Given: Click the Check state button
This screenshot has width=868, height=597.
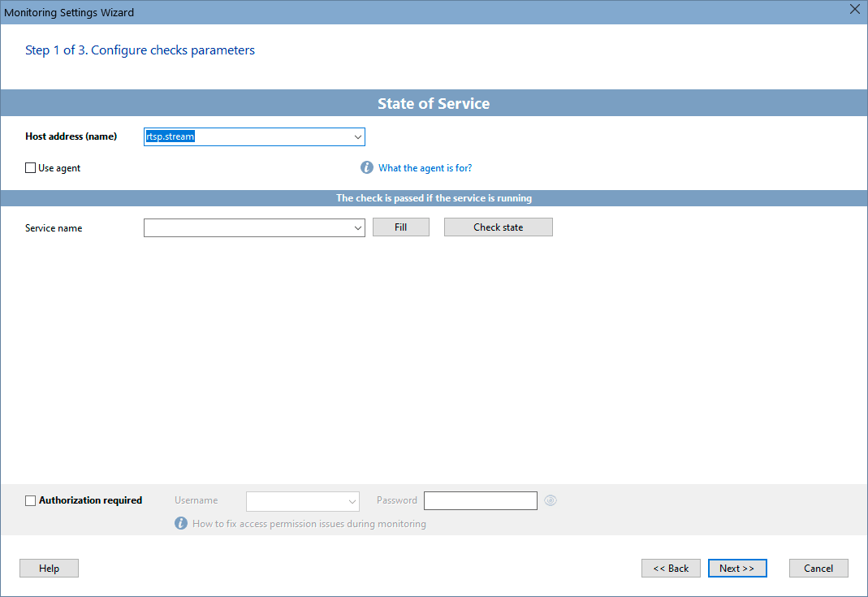Looking at the screenshot, I should pyautogui.click(x=498, y=227).
